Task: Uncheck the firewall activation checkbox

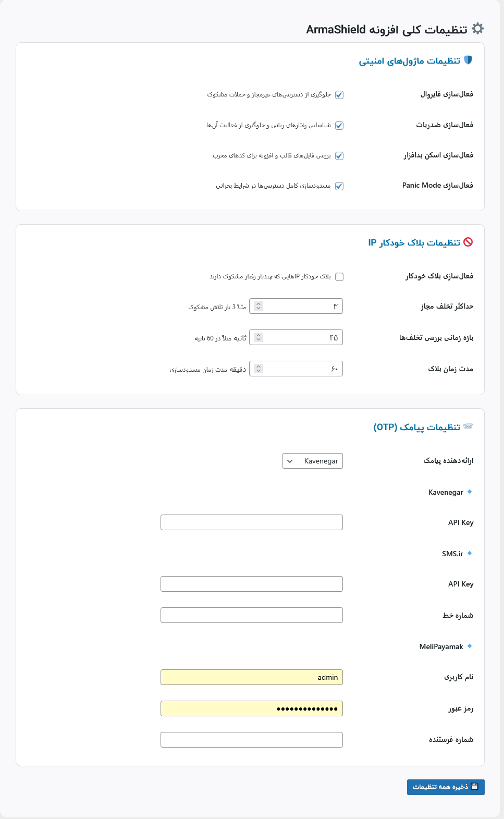Action: pyautogui.click(x=339, y=95)
